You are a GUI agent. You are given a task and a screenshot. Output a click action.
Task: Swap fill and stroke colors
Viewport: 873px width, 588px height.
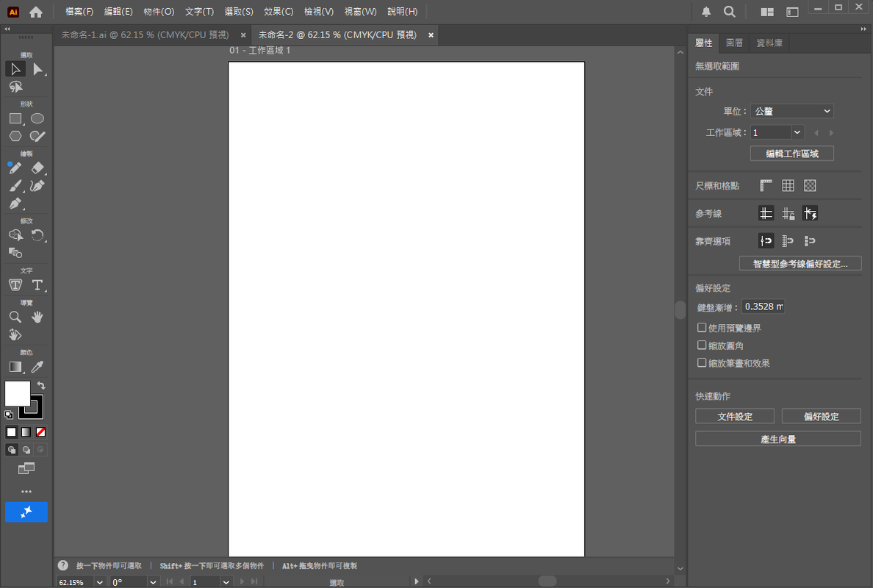[x=41, y=385]
